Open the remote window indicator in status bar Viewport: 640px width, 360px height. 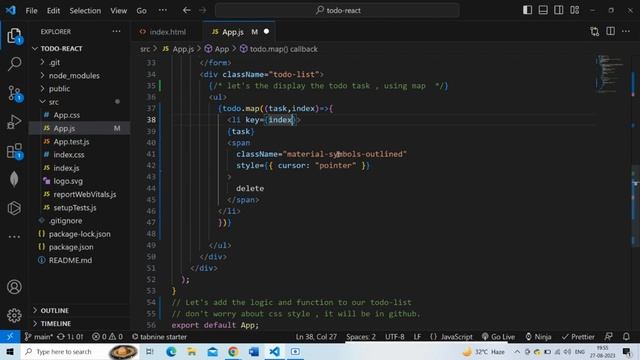pos(10,336)
